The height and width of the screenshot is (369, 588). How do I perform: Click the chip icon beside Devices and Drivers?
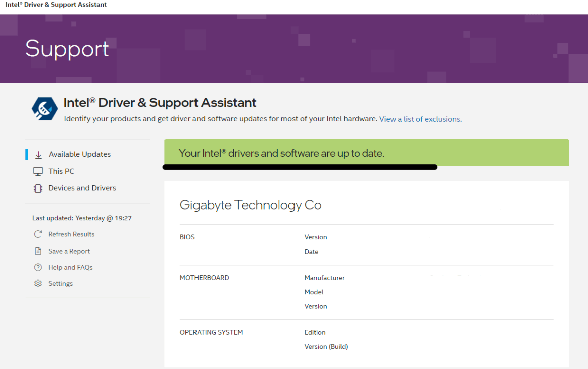[x=38, y=188]
